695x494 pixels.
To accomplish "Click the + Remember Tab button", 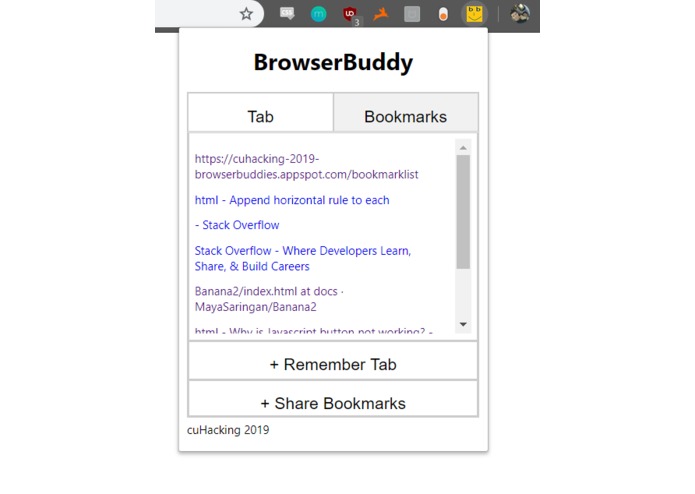I will click(333, 361).
